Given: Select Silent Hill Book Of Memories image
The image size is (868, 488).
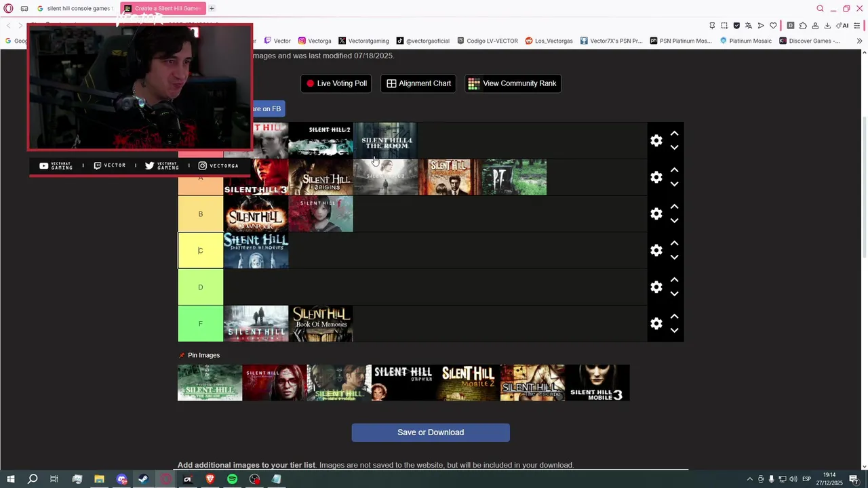Looking at the screenshot, I should (321, 323).
